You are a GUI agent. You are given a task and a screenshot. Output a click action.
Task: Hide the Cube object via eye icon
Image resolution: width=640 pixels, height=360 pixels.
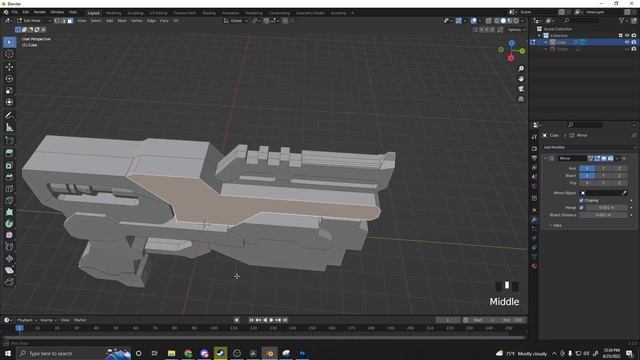[627, 42]
